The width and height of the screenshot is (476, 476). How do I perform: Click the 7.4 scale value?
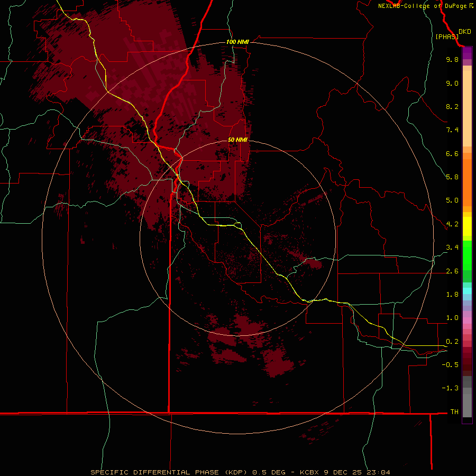click(452, 130)
